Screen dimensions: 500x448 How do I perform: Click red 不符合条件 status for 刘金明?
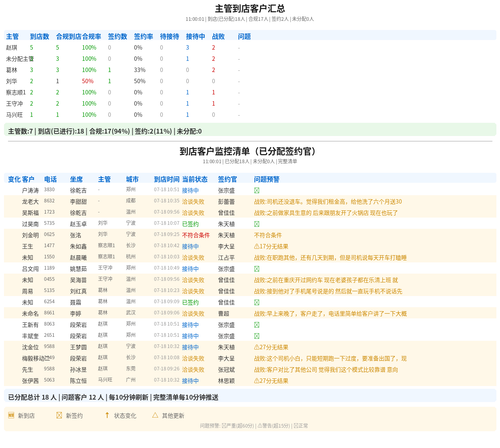pyautogui.click(x=196, y=235)
